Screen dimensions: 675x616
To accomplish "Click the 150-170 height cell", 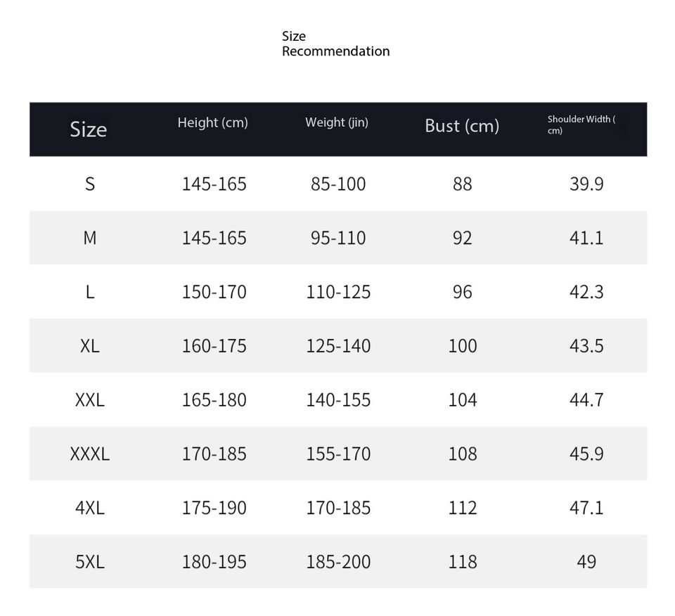I will (214, 292).
